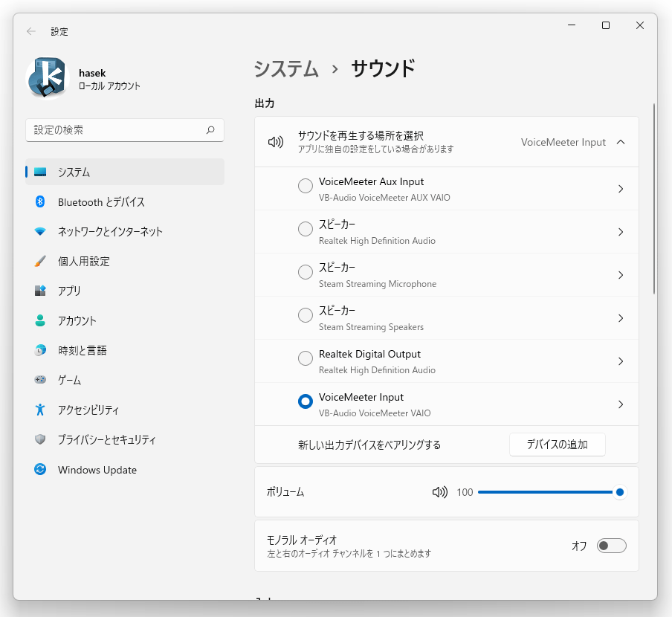Open アプリ settings in the sidebar
Viewport: 672px width, 617px height.
[125, 291]
